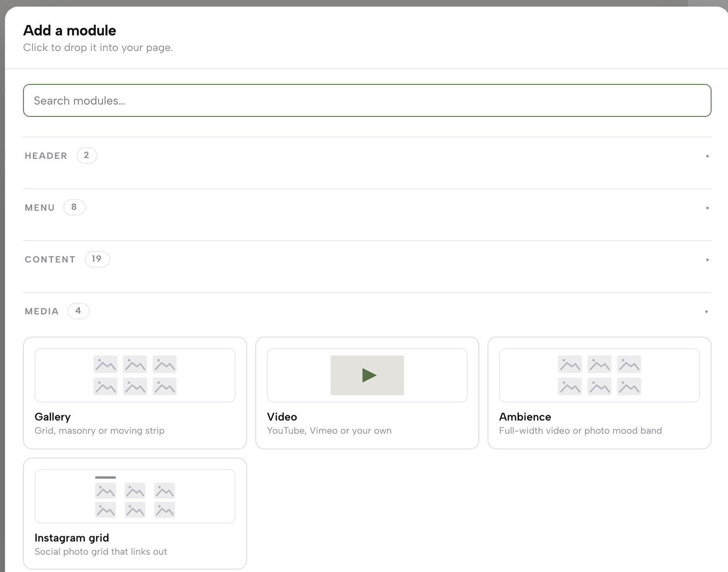
Task: Click the CONTENT section label
Action: [50, 259]
